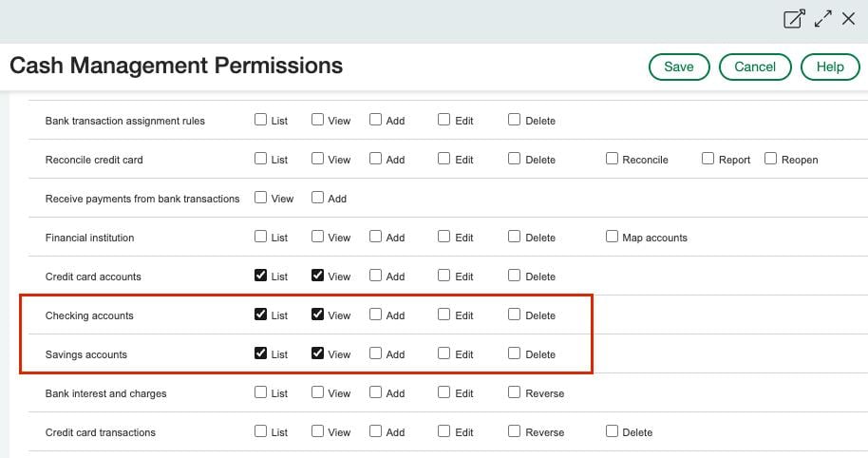868x458 pixels.
Task: Enable Add for Savings accounts
Action: click(x=376, y=353)
